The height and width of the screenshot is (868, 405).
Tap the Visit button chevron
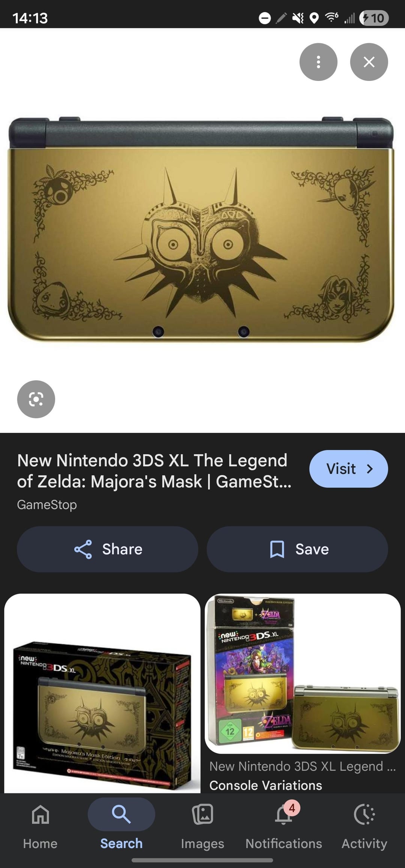pos(370,469)
